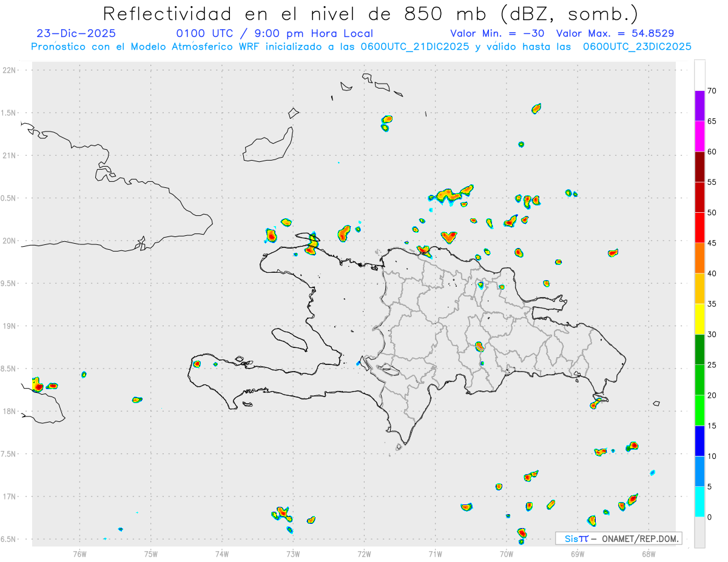Click the colorbar label '25'
Viewport: 728px width, 562px height.
coord(712,365)
